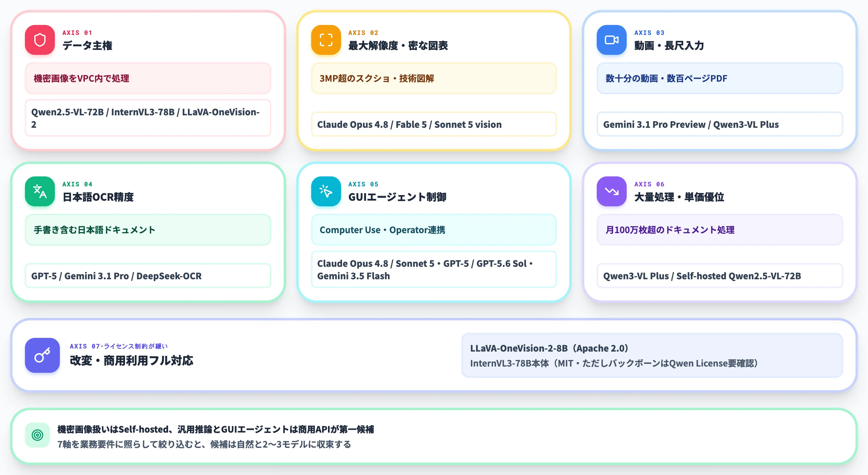Click the AXIS 03 label
This screenshot has height=475, width=868.
click(x=649, y=33)
